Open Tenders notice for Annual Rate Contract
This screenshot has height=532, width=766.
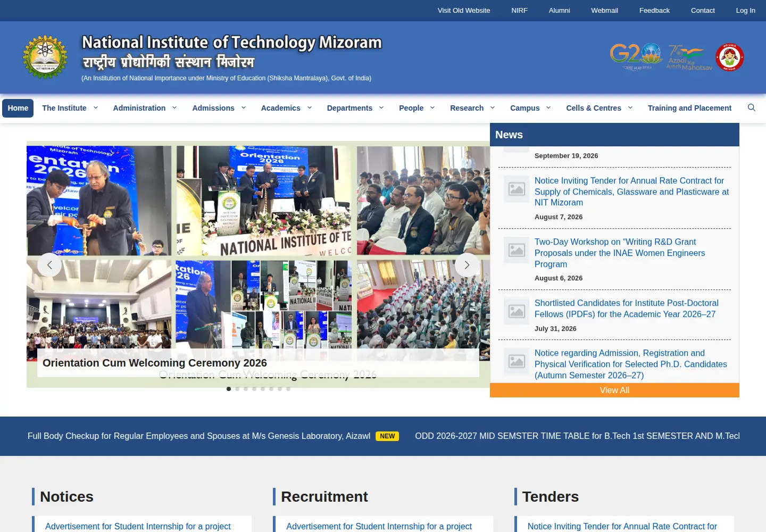click(622, 526)
